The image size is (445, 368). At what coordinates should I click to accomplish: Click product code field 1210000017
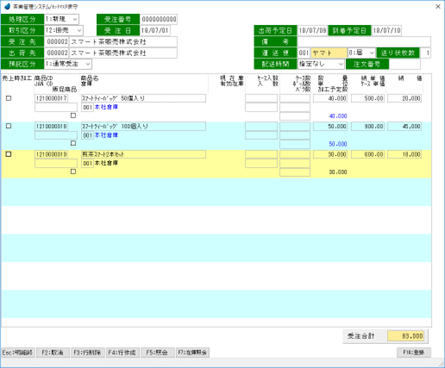tap(51, 98)
